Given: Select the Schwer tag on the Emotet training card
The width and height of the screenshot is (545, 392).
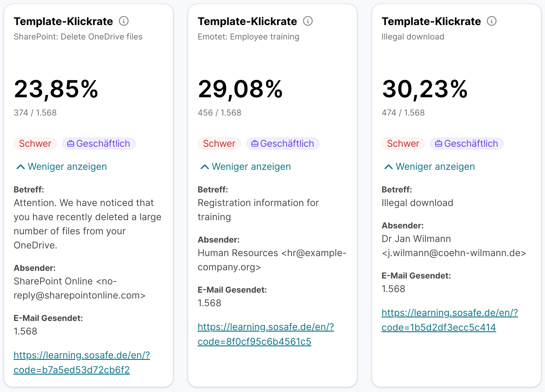Looking at the screenshot, I should (x=219, y=144).
